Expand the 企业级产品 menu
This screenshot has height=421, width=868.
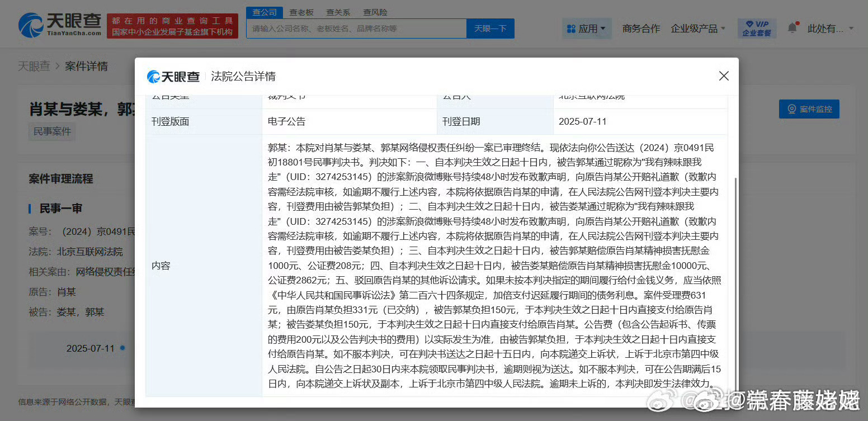tap(698, 29)
